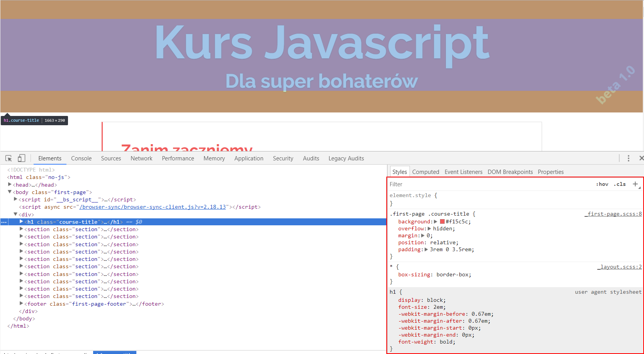The height and width of the screenshot is (354, 644).
Task: Toggle the device toolbar icon
Action: click(22, 158)
